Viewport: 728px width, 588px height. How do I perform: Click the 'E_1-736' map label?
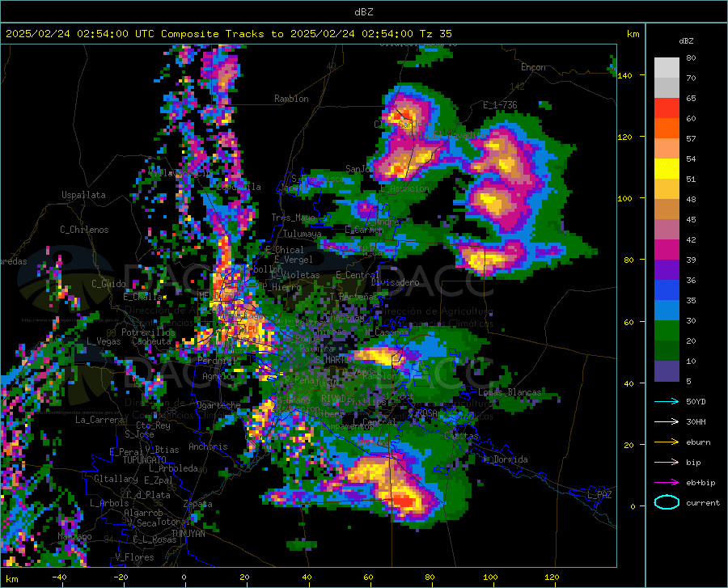(x=500, y=105)
